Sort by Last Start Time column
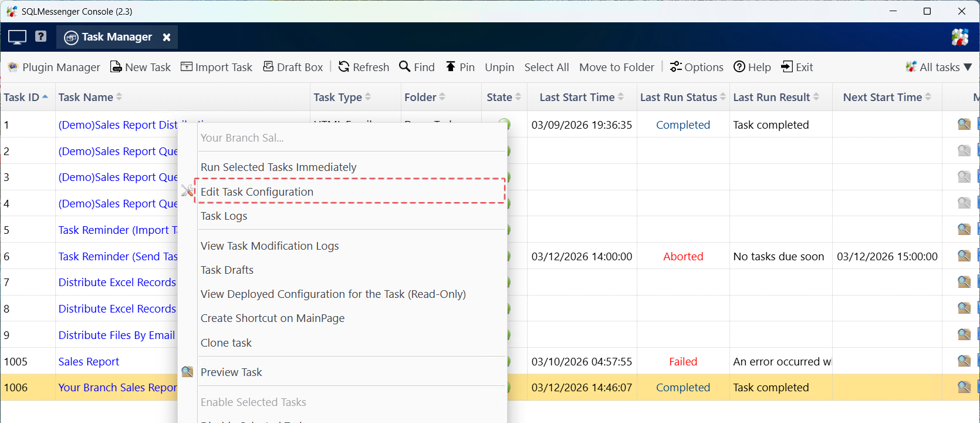 click(x=582, y=97)
